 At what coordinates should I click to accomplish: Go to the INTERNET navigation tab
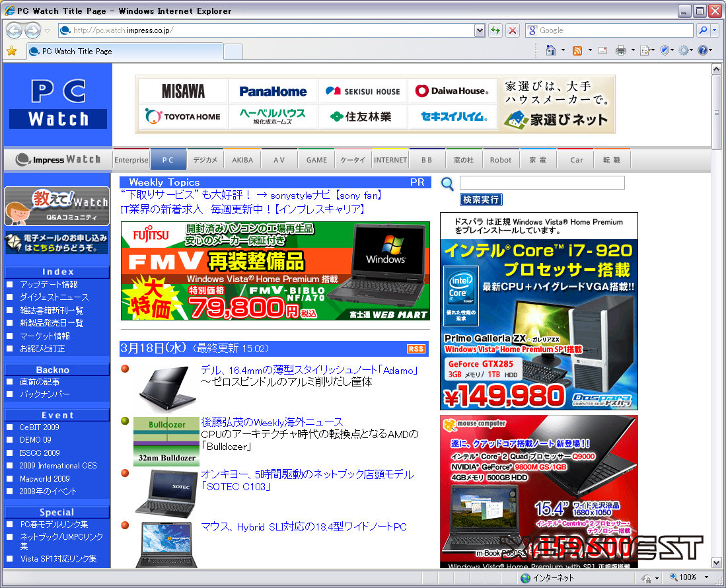click(390, 160)
